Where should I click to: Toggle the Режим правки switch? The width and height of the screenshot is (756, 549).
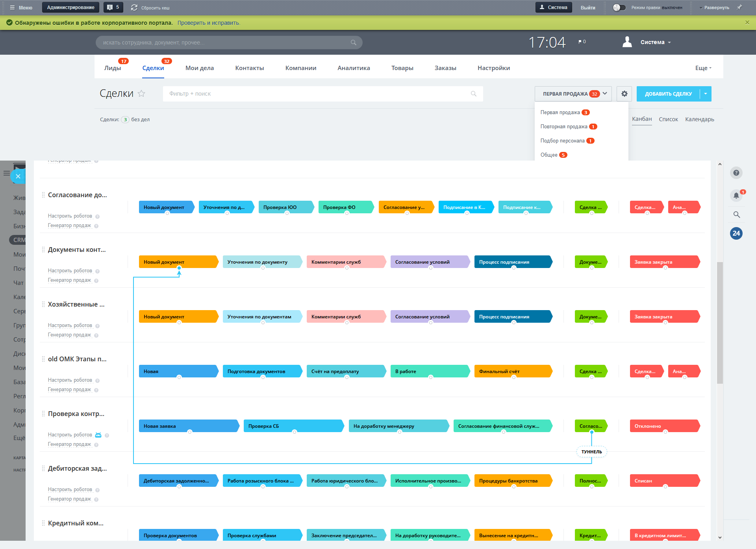619,7
